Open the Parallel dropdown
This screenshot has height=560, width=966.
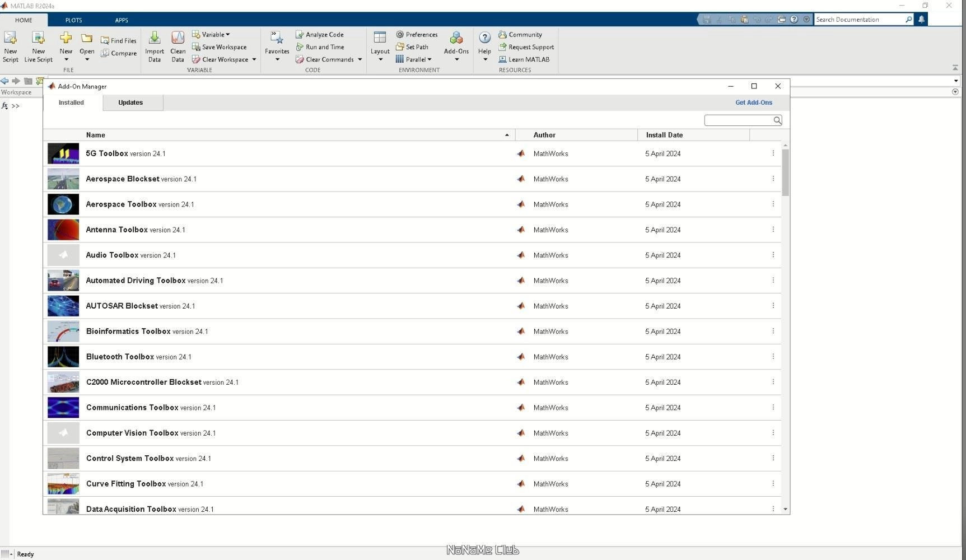(414, 59)
